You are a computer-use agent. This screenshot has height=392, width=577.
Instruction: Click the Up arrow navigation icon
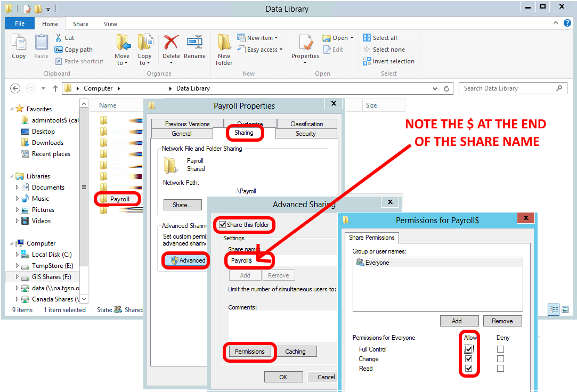coord(55,88)
